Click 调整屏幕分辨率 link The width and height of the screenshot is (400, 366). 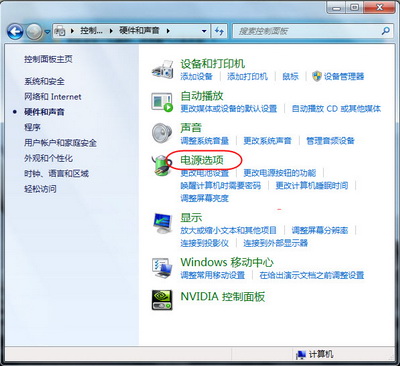(320, 230)
